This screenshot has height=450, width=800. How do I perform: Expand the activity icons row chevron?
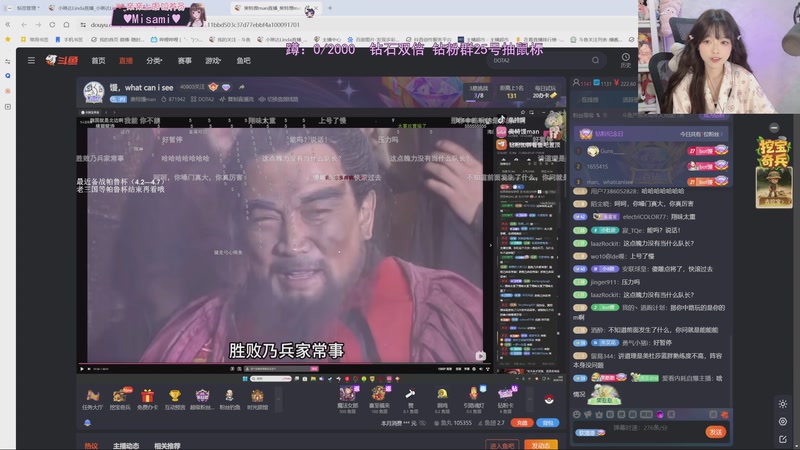278,399
